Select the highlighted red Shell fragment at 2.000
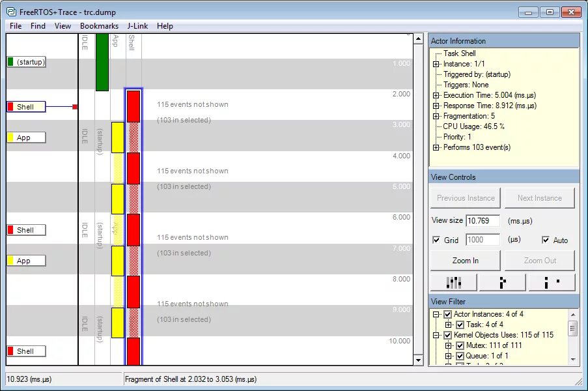 point(133,106)
